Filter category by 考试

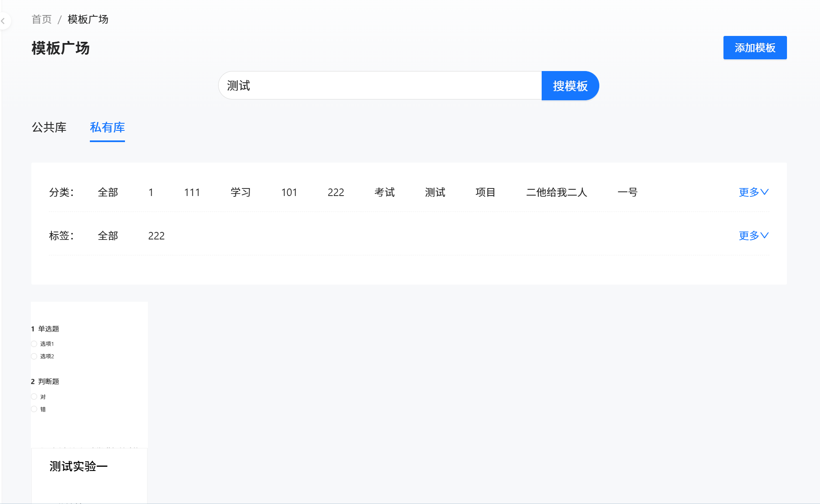[385, 192]
